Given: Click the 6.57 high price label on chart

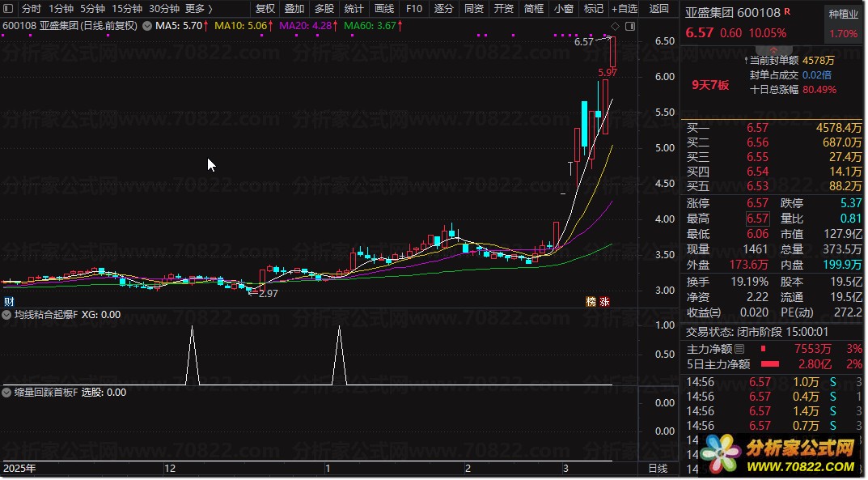Looking at the screenshot, I should 583,41.
